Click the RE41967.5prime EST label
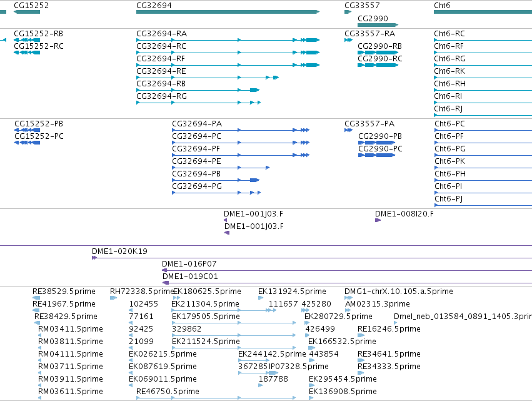 64,304
